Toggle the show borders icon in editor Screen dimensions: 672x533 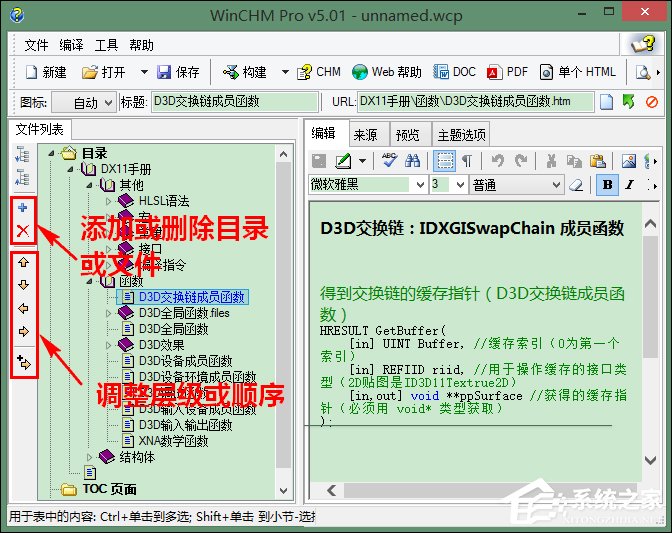click(x=444, y=161)
